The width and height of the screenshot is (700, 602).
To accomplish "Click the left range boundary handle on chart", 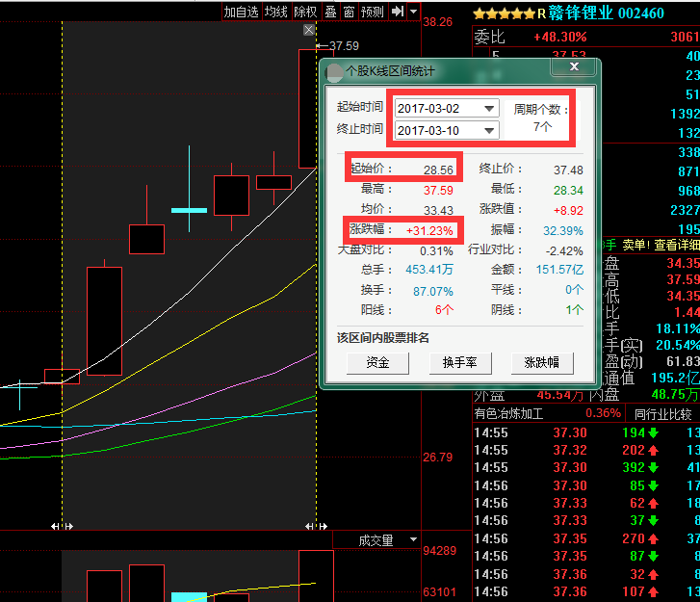I will click(62, 526).
